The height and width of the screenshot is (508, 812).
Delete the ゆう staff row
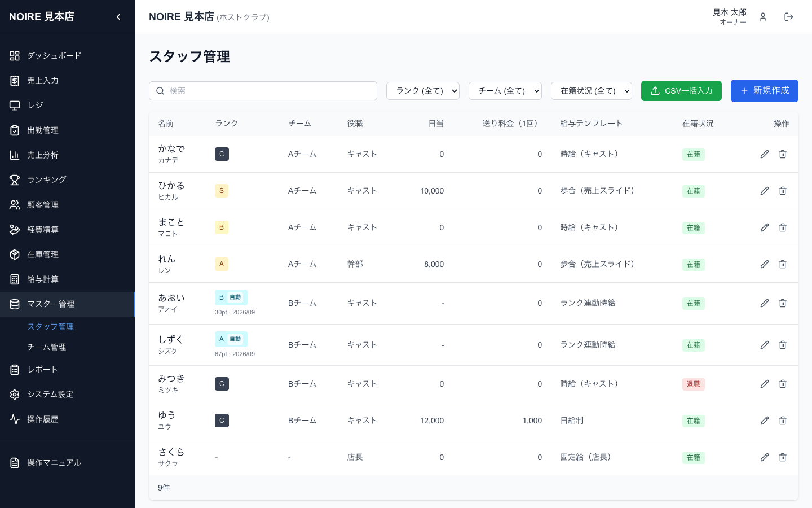coord(783,421)
